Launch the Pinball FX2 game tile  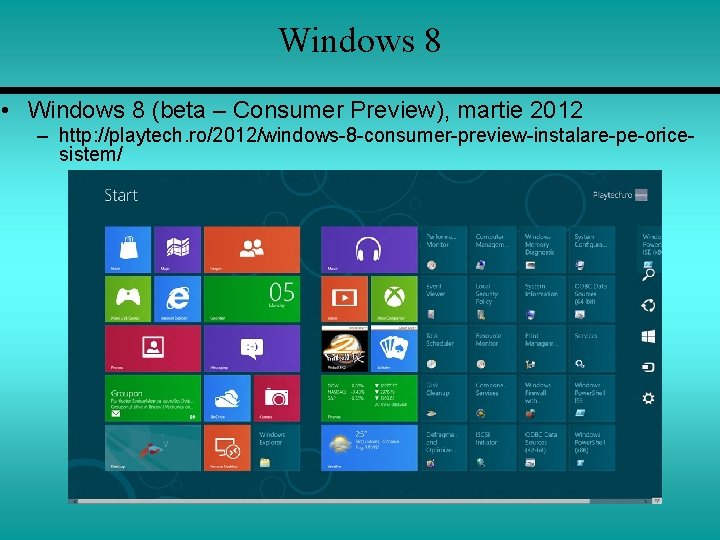tap(344, 349)
